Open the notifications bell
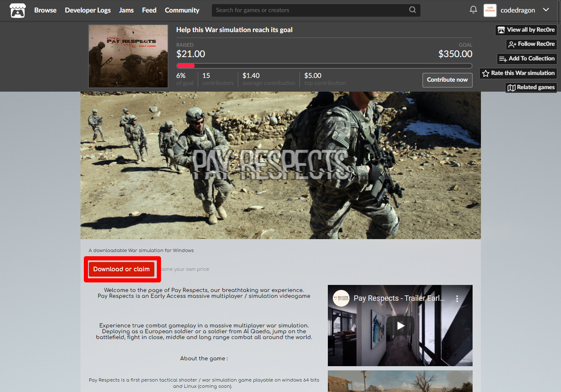The height and width of the screenshot is (392, 561). pyautogui.click(x=473, y=10)
